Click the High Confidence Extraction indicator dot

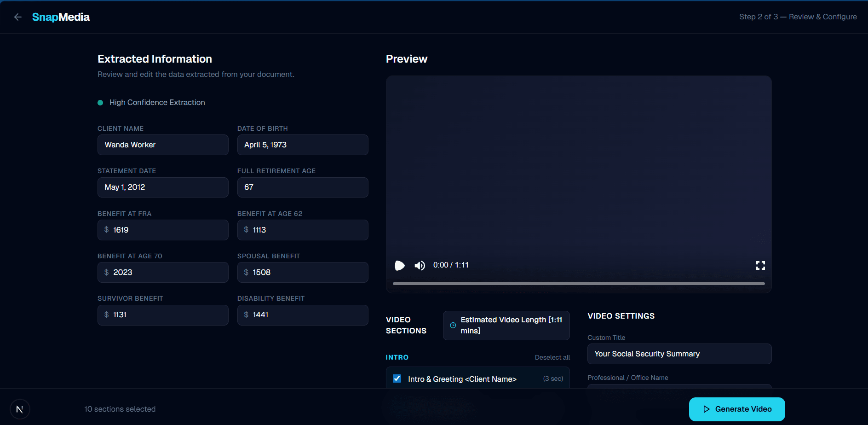click(100, 102)
